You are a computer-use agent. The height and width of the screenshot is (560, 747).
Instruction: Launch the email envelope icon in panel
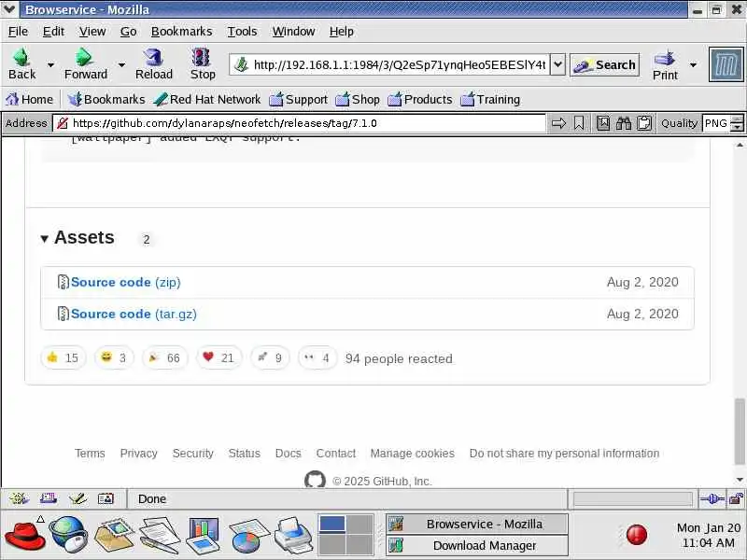click(114, 535)
